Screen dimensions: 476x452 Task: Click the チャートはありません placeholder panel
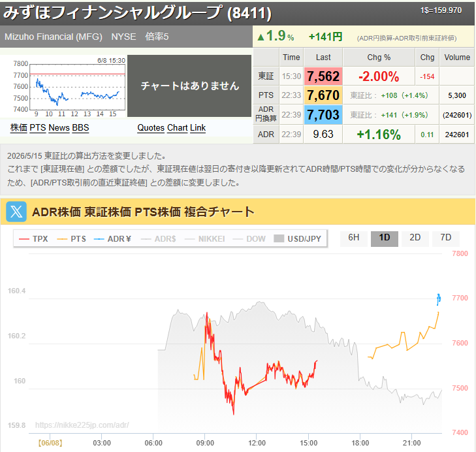pos(189,86)
